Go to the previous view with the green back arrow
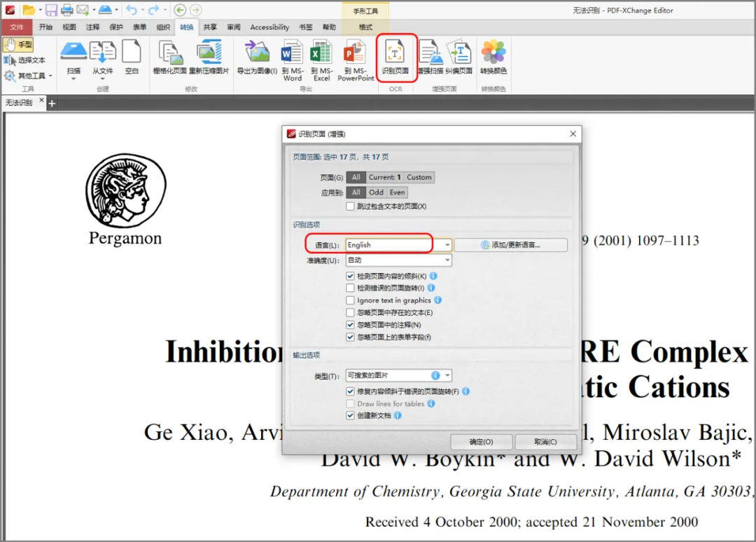The height and width of the screenshot is (542, 756). click(180, 10)
